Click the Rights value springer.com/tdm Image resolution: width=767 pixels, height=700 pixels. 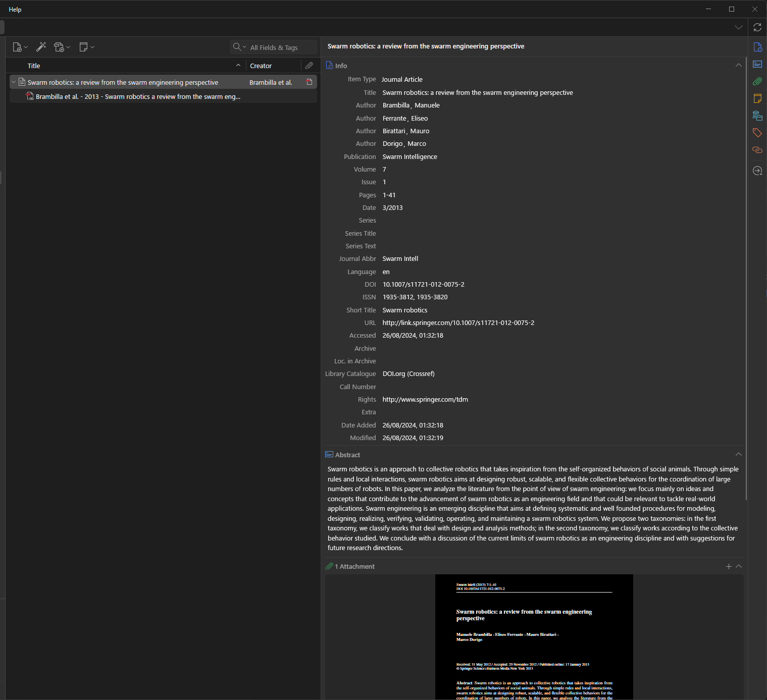[425, 399]
